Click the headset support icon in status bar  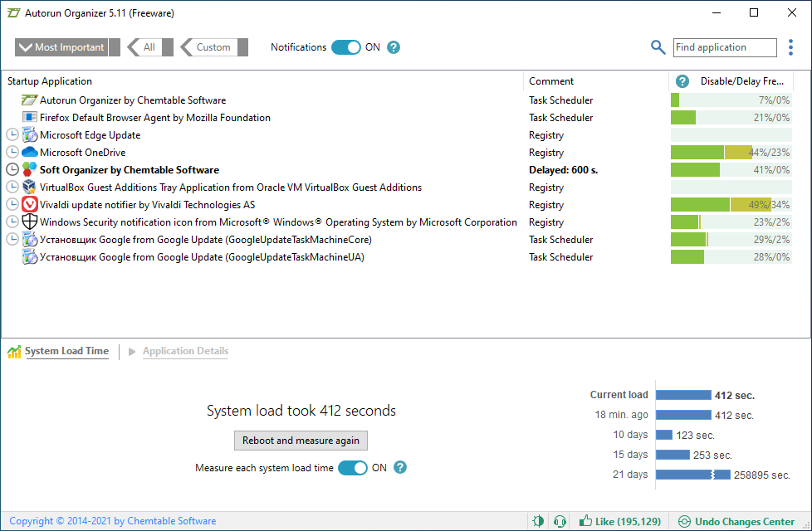(x=560, y=521)
